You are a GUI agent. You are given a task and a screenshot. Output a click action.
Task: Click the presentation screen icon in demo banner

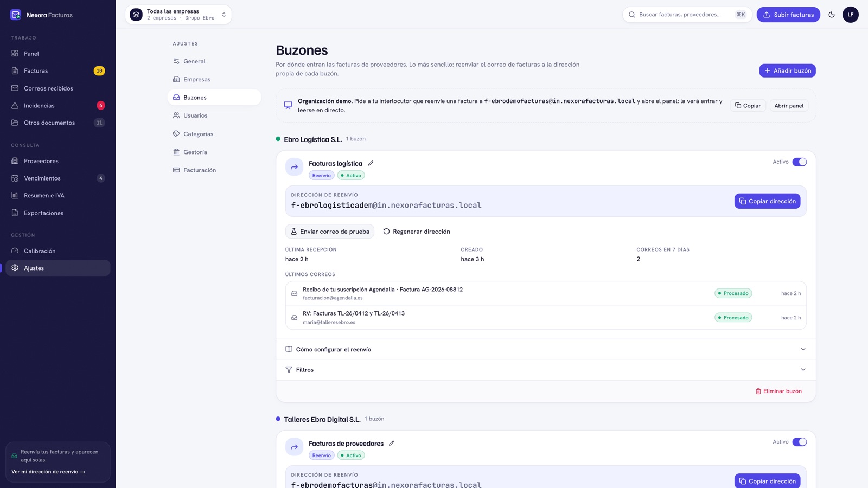pyautogui.click(x=288, y=105)
